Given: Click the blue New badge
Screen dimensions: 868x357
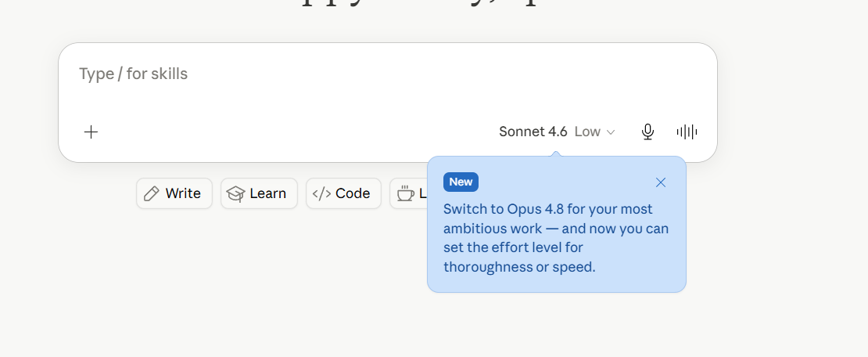Looking at the screenshot, I should [461, 182].
